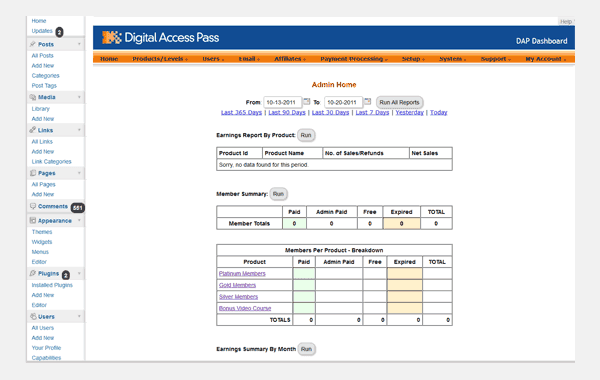Image resolution: width=600 pixels, height=380 pixels.
Task: Collapse the Appearance menu section arrow
Action: coord(79,220)
